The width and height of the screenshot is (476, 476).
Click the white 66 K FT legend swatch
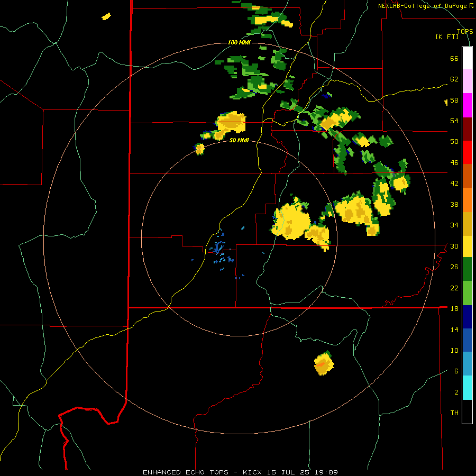tap(467, 58)
